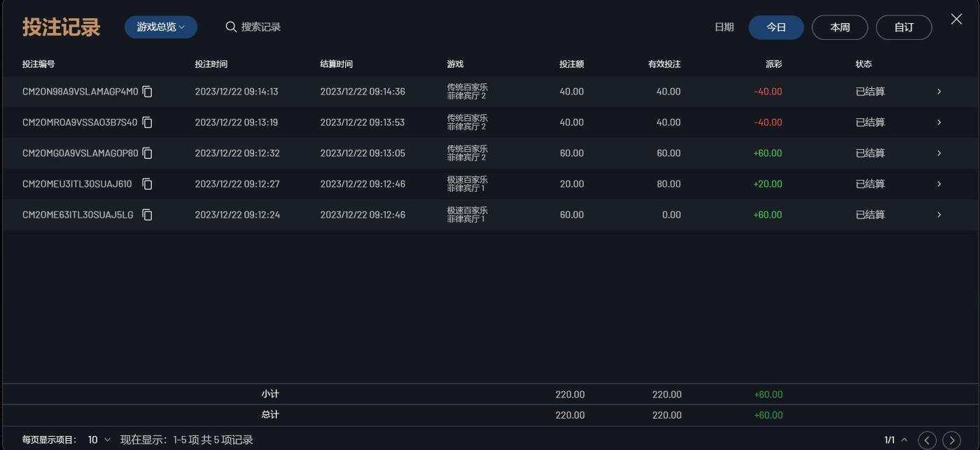Select the 今日 date filter

776,27
